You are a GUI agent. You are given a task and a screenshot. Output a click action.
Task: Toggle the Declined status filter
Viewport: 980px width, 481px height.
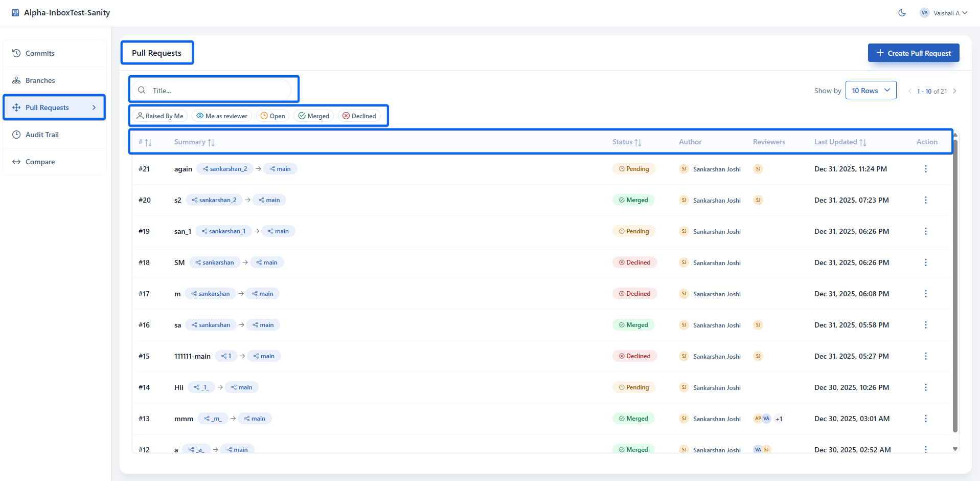click(359, 116)
